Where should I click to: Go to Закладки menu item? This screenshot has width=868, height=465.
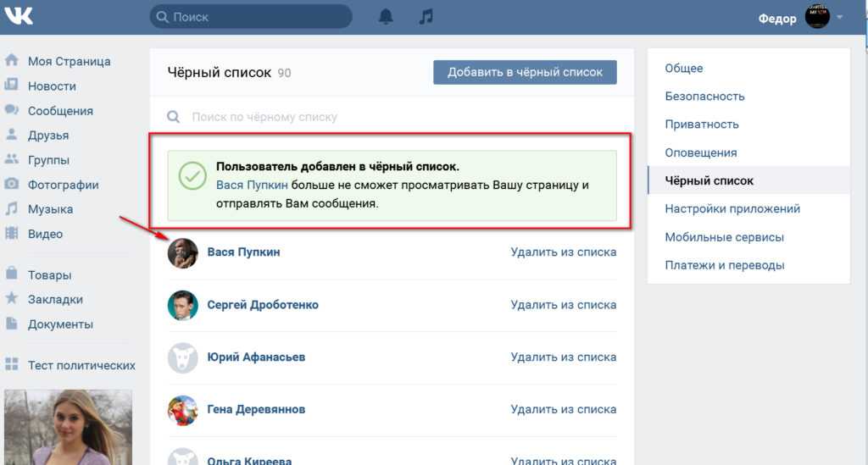pyautogui.click(x=55, y=300)
